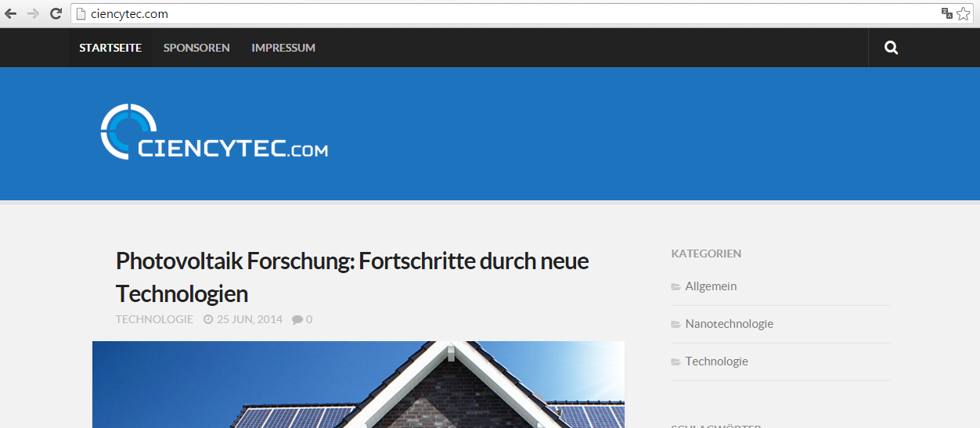The height and width of the screenshot is (428, 980).
Task: Click the Technologie tag under the headline
Action: tap(154, 319)
